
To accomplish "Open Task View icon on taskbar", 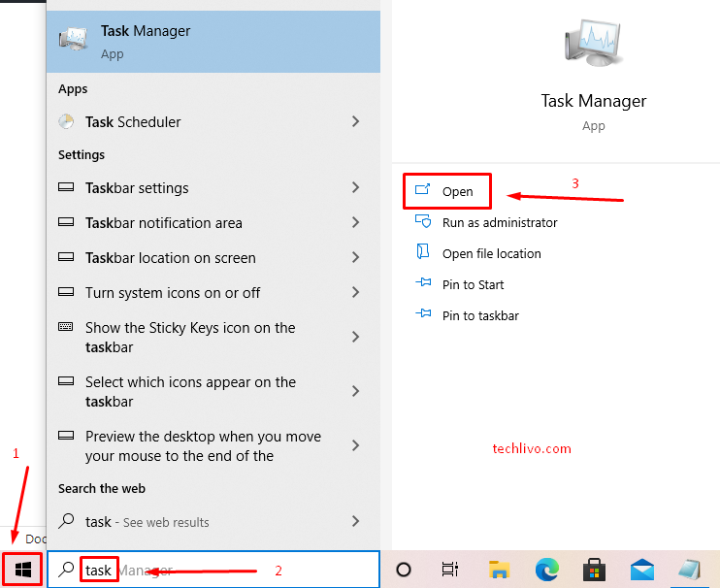I will tap(450, 570).
